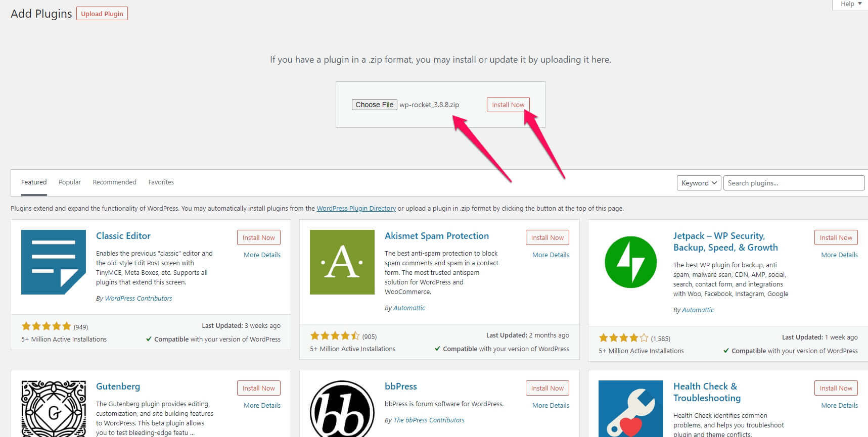Image resolution: width=868 pixels, height=437 pixels.
Task: Click the Add Plugins page heading
Action: (x=41, y=14)
